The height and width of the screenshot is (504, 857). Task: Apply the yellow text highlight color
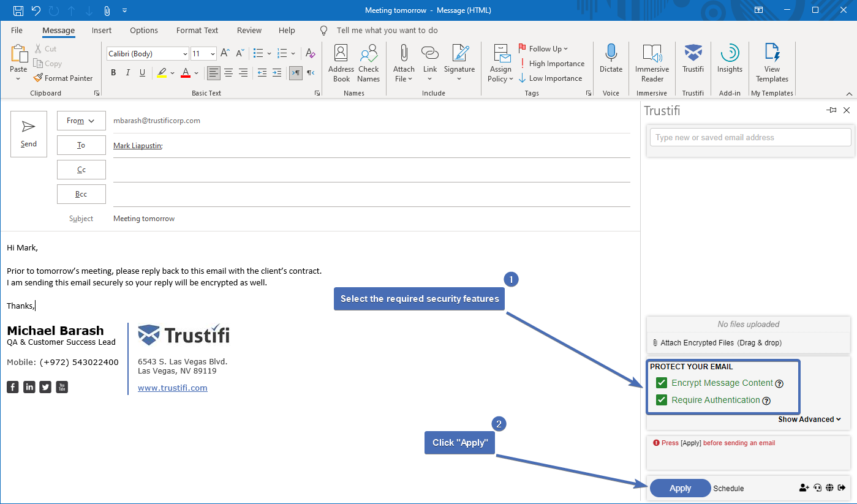(x=162, y=73)
